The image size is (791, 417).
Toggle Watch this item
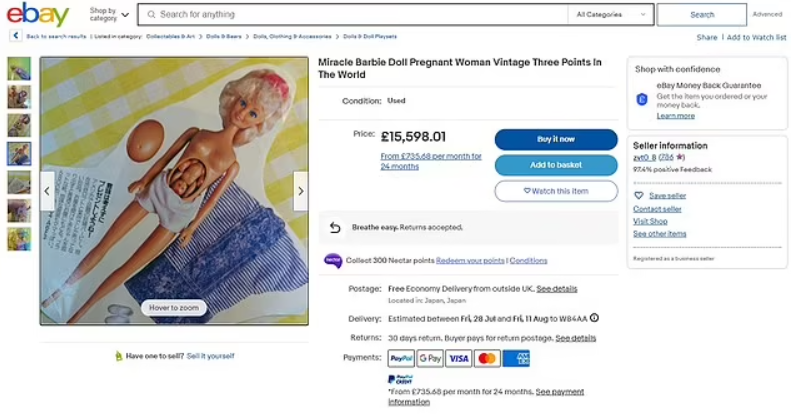click(555, 191)
